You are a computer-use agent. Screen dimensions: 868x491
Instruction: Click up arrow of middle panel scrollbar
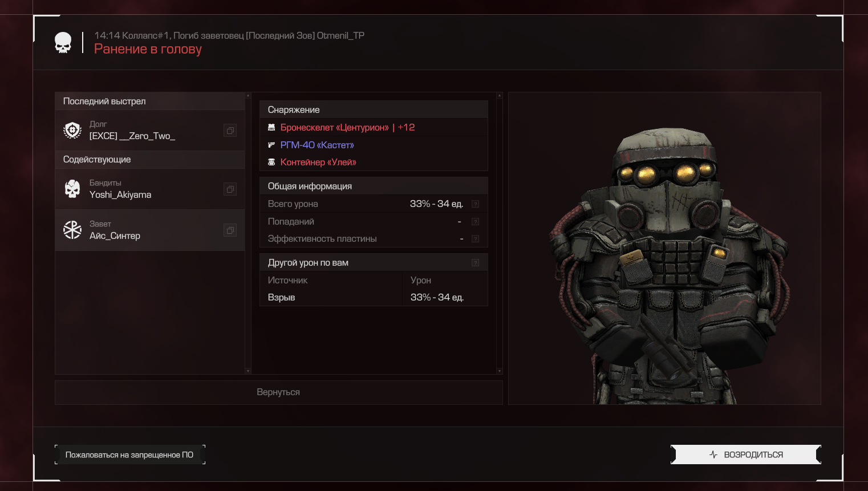pos(500,95)
